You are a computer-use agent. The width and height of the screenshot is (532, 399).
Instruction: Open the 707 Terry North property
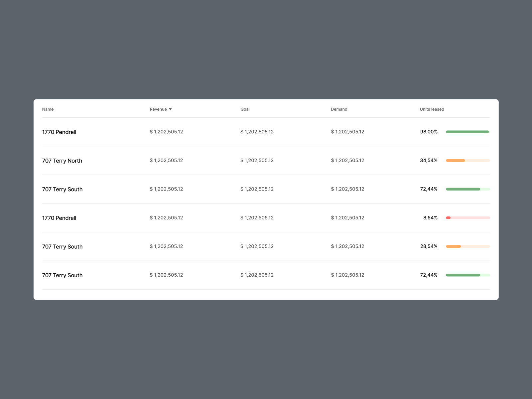tap(62, 161)
